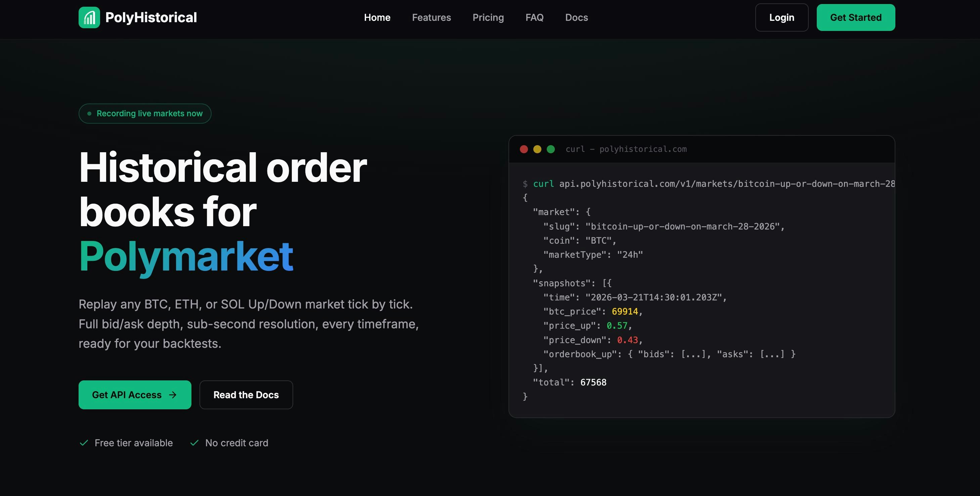Click the red dot in terminal window header

[524, 149]
